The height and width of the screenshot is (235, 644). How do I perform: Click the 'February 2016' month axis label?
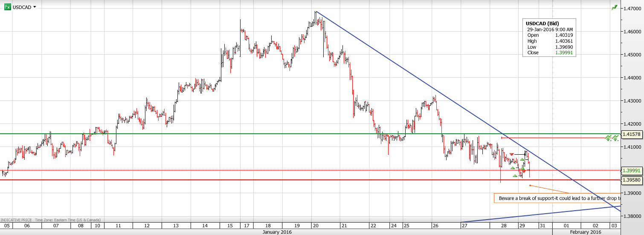point(585,232)
